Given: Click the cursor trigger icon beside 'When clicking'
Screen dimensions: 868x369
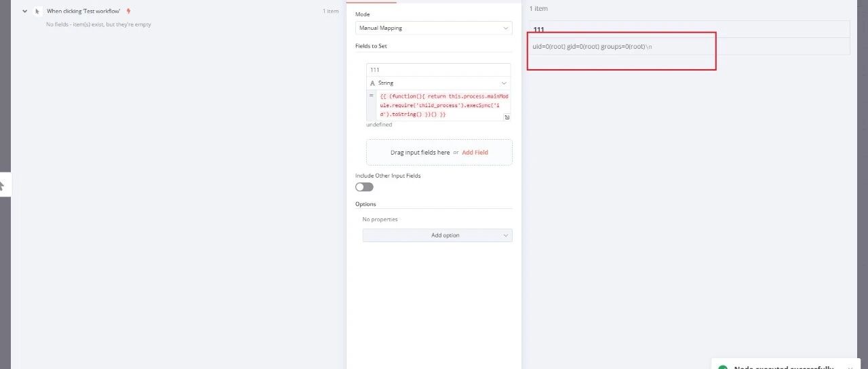Looking at the screenshot, I should (38, 11).
